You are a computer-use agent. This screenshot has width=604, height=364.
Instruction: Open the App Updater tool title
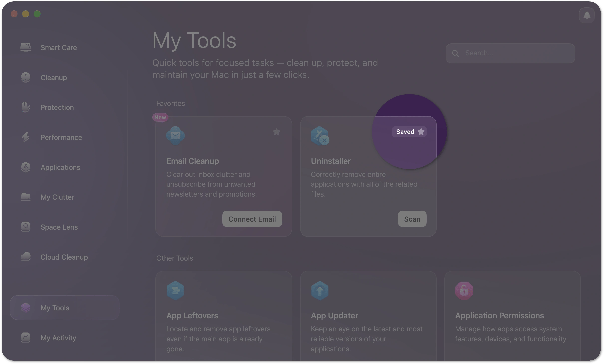click(x=334, y=315)
